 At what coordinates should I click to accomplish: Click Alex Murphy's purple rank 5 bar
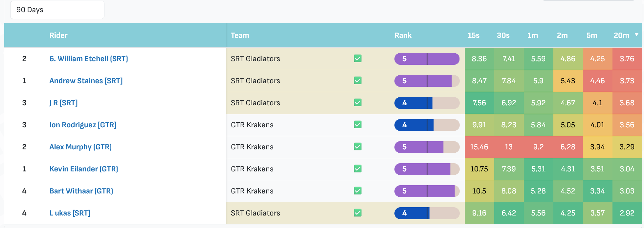pos(427,147)
